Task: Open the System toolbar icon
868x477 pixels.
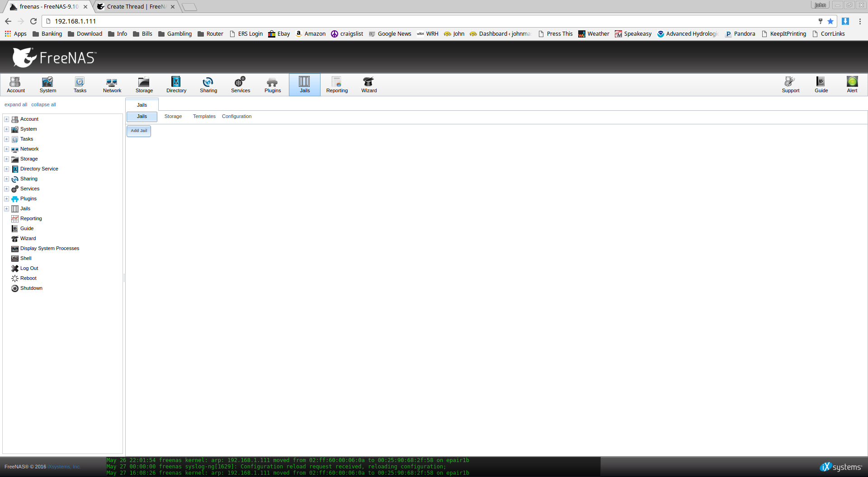Action: pos(48,85)
